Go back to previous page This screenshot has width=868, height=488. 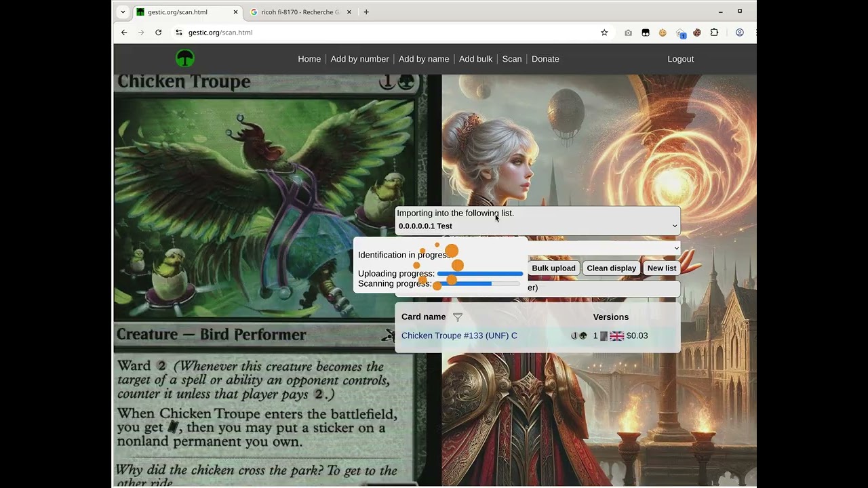click(x=124, y=33)
